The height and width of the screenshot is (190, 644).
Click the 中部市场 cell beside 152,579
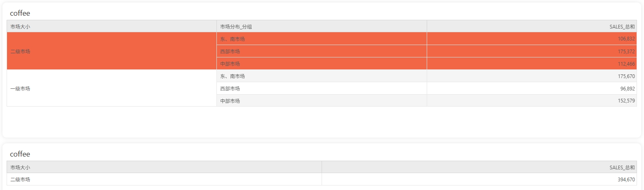point(230,101)
